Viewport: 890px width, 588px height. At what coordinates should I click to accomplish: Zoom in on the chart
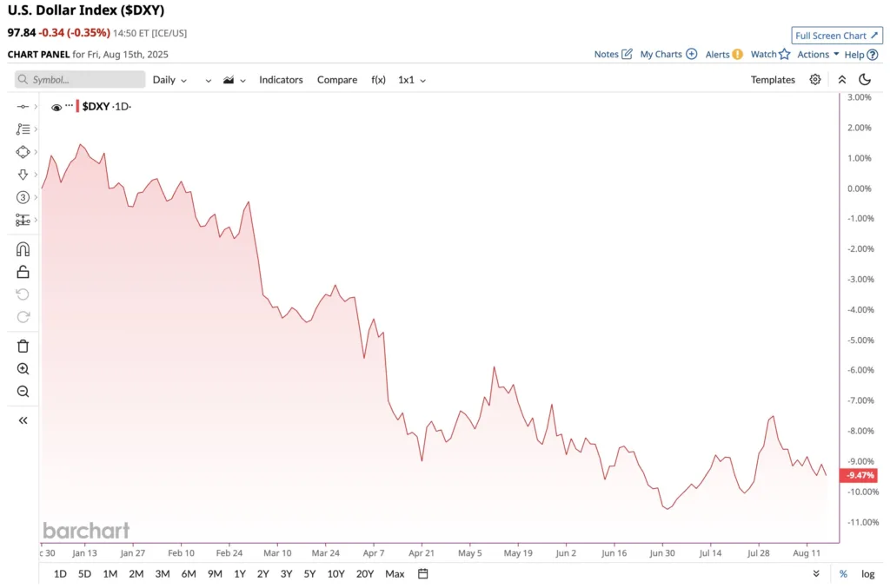[x=23, y=369]
